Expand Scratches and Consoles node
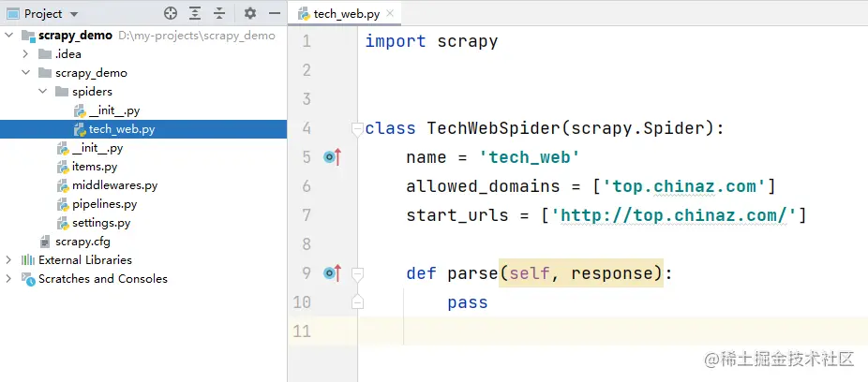The height and width of the screenshot is (382, 868). pyautogui.click(x=8, y=279)
